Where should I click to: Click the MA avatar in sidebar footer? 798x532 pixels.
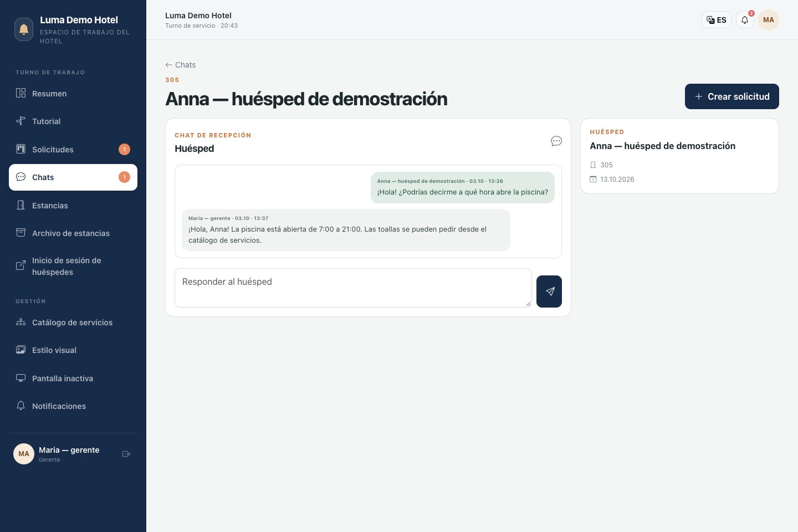[x=24, y=454]
